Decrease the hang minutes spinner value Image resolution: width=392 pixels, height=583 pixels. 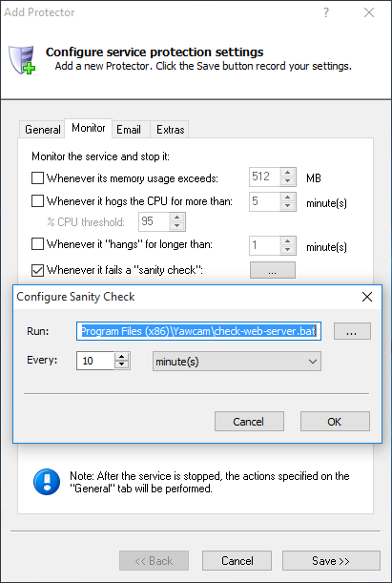click(288, 250)
